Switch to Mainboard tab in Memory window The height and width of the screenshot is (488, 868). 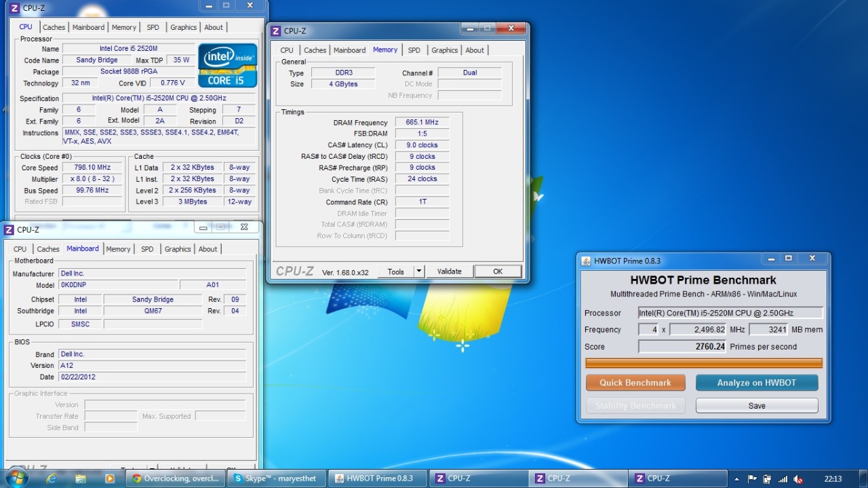(350, 50)
